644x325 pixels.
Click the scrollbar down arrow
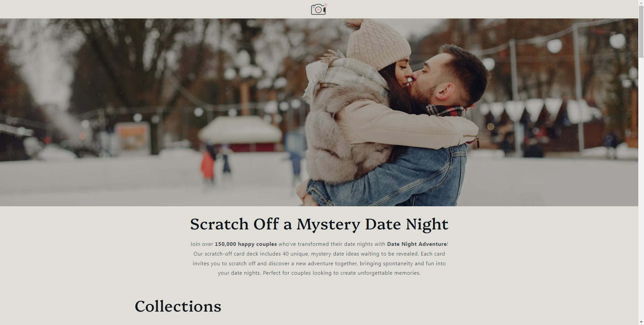coord(641,322)
